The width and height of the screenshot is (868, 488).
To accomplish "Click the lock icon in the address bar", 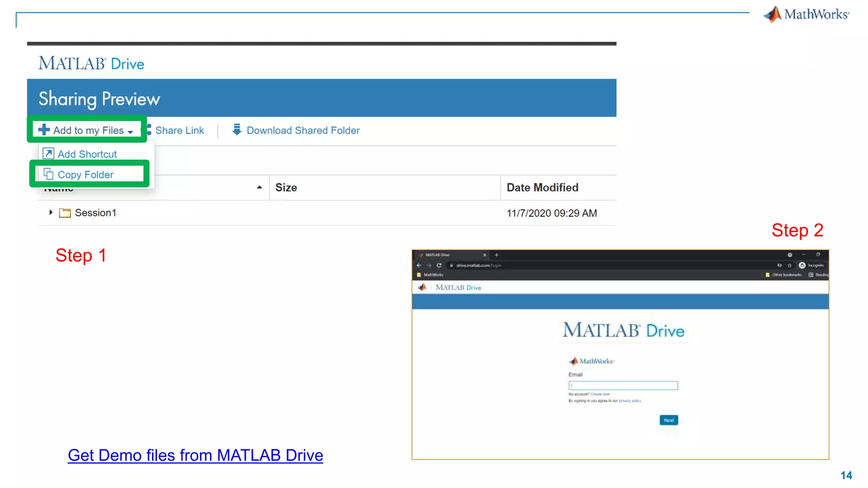I will point(452,266).
